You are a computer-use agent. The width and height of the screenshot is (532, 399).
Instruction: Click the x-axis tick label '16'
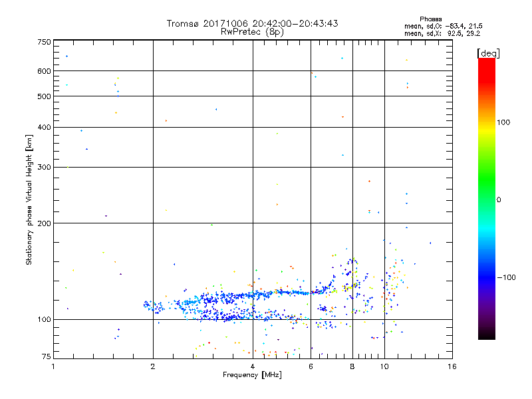[452, 366]
